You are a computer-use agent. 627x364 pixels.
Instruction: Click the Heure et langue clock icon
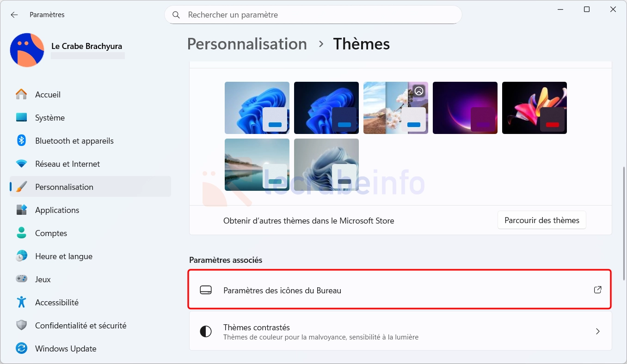point(21,256)
